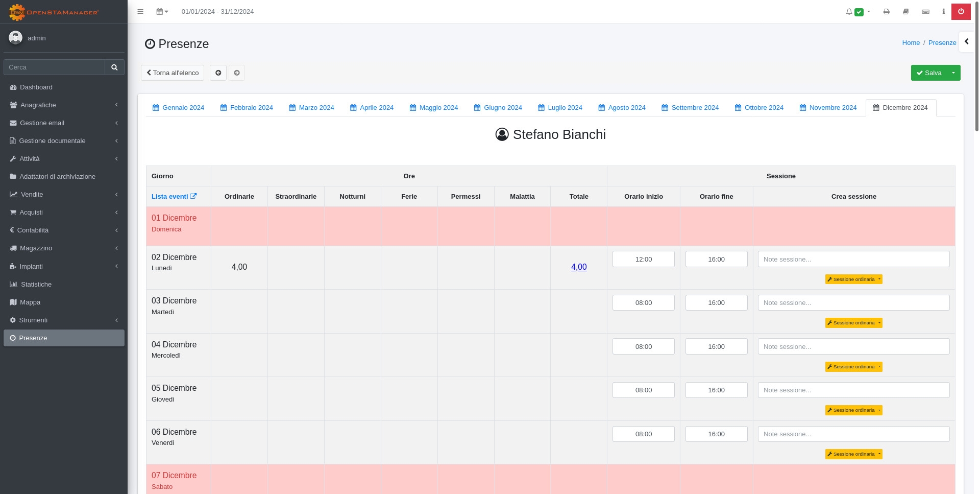Expand Gestione email sidebar menu
Screen dimensions: 980x494
click(64, 123)
